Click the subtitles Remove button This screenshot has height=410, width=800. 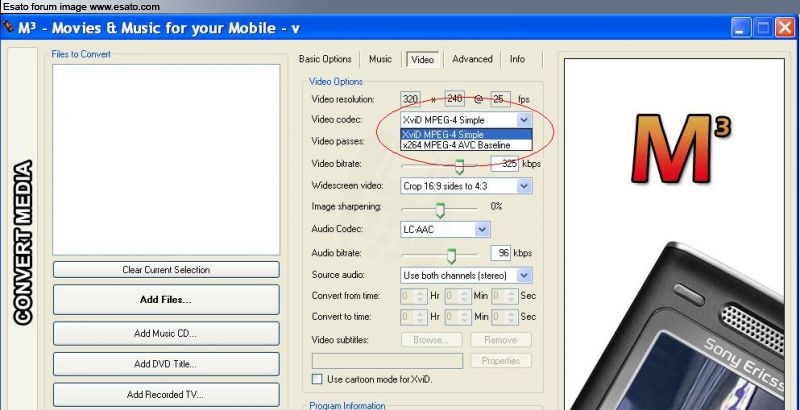click(x=501, y=340)
